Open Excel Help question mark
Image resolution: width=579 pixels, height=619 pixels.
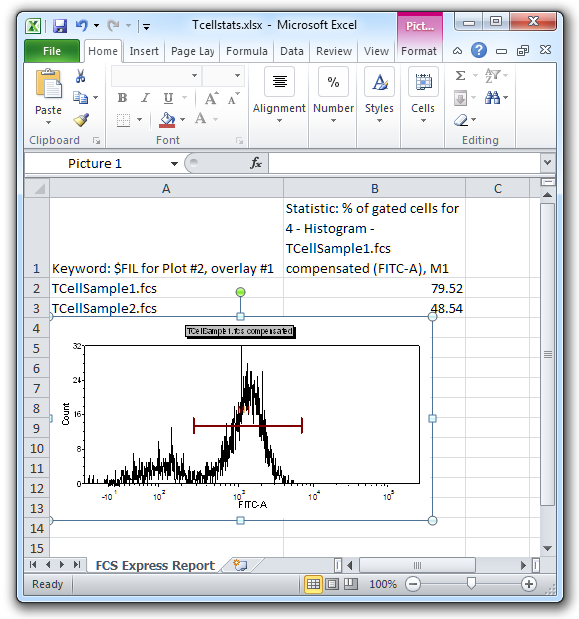tap(479, 51)
